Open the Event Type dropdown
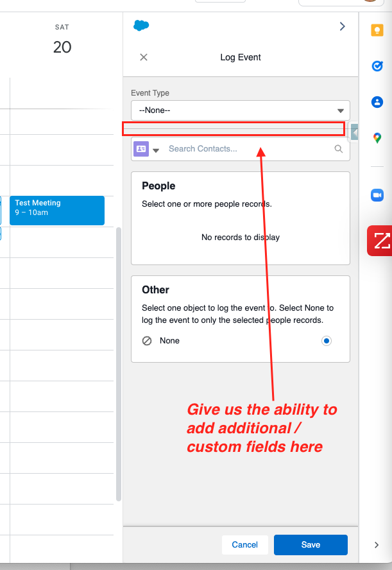 pos(241,110)
